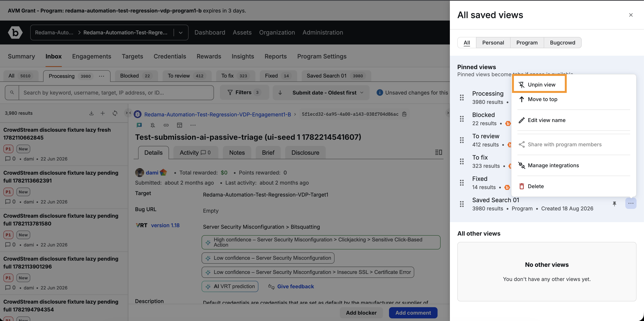Select the Saved Search 01 inbox tab
The height and width of the screenshot is (321, 644).
336,76
